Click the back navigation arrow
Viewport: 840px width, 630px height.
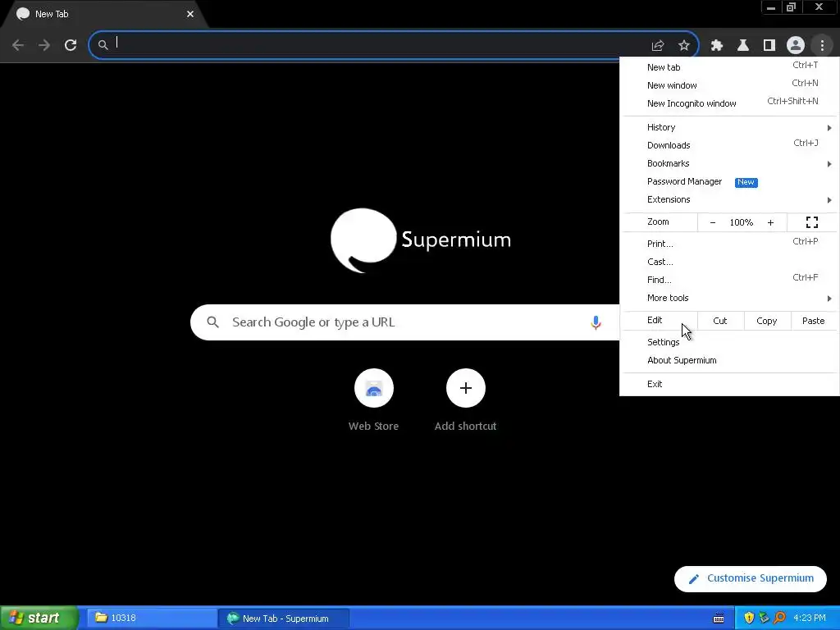(x=18, y=45)
